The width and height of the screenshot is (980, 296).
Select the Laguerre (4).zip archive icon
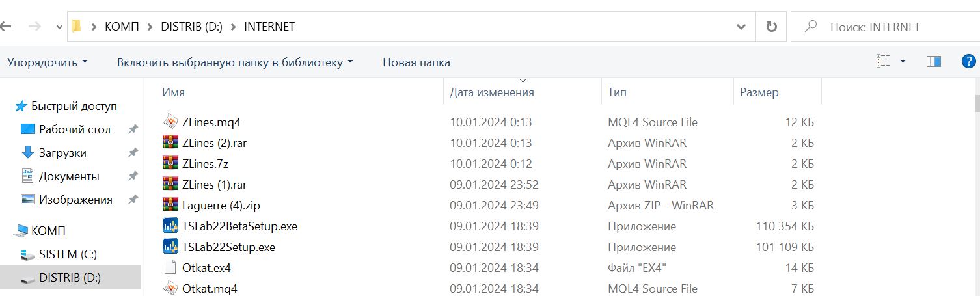[170, 206]
